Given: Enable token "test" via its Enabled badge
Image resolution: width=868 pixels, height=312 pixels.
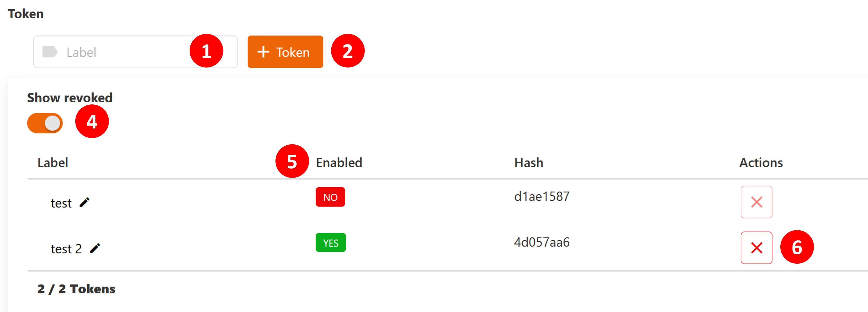Looking at the screenshot, I should click(x=330, y=197).
